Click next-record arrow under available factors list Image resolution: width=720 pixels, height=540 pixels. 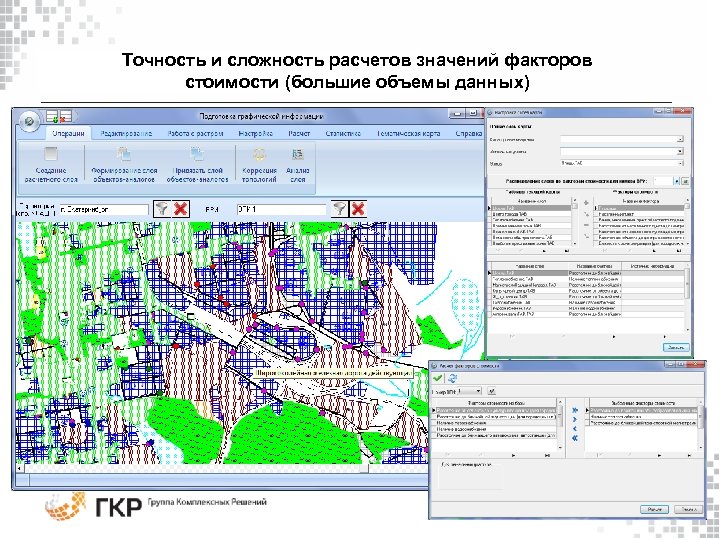coord(513,455)
